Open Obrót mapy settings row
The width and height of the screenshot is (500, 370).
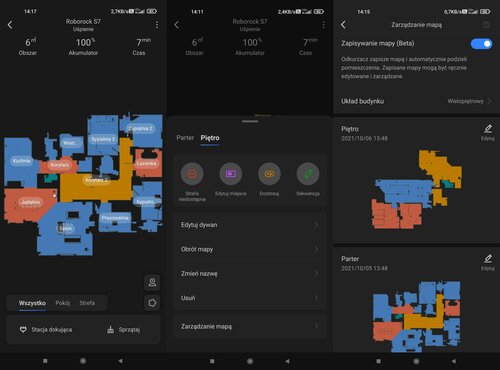tap(250, 249)
